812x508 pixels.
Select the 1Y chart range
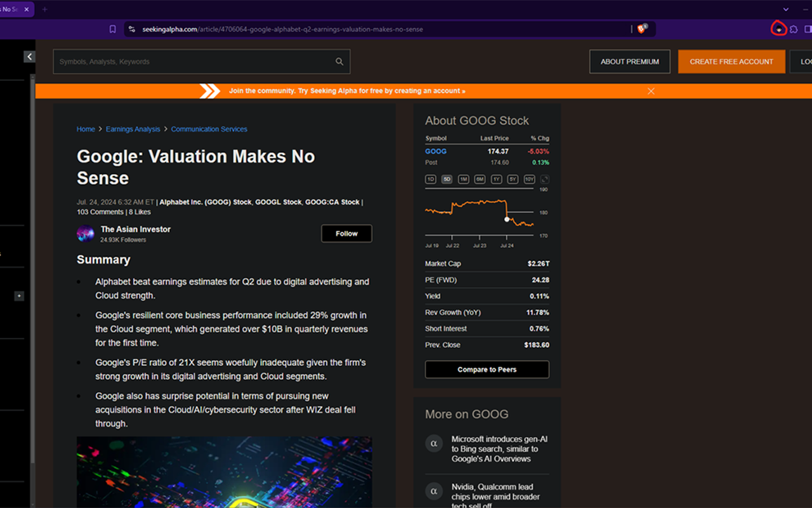(x=496, y=180)
